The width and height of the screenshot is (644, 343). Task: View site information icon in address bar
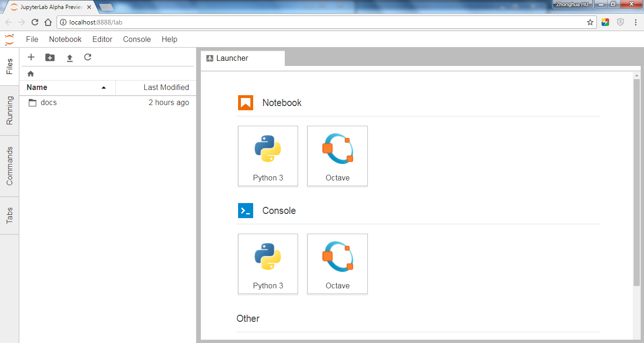[63, 22]
